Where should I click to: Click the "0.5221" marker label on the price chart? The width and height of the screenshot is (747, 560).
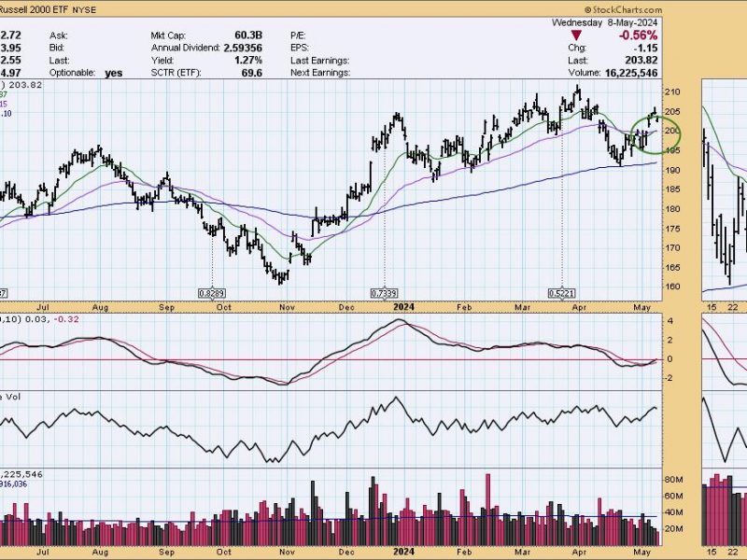click(562, 293)
